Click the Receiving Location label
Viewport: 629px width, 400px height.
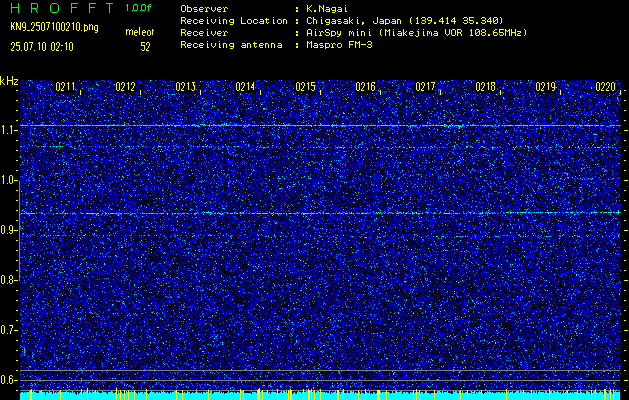click(x=234, y=21)
